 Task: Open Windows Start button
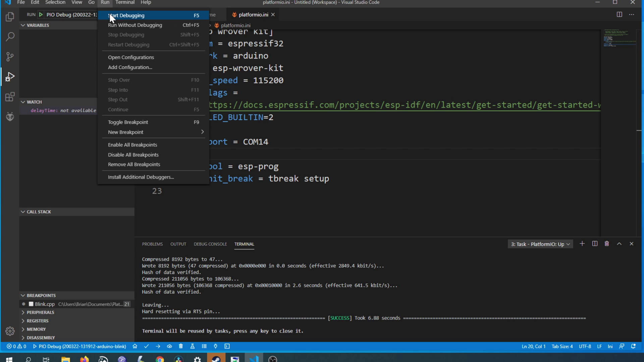point(9,359)
